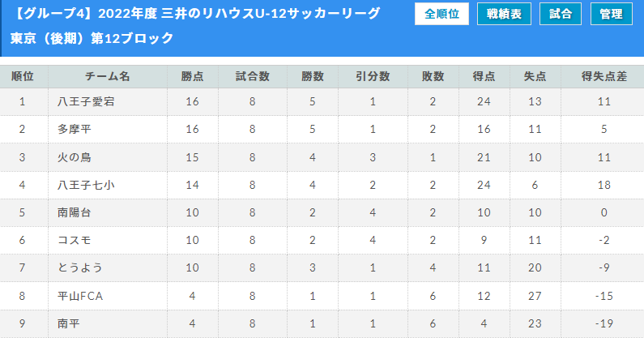The image size is (644, 338).
Task: Select the 全順位 tab
Action: pos(441,15)
